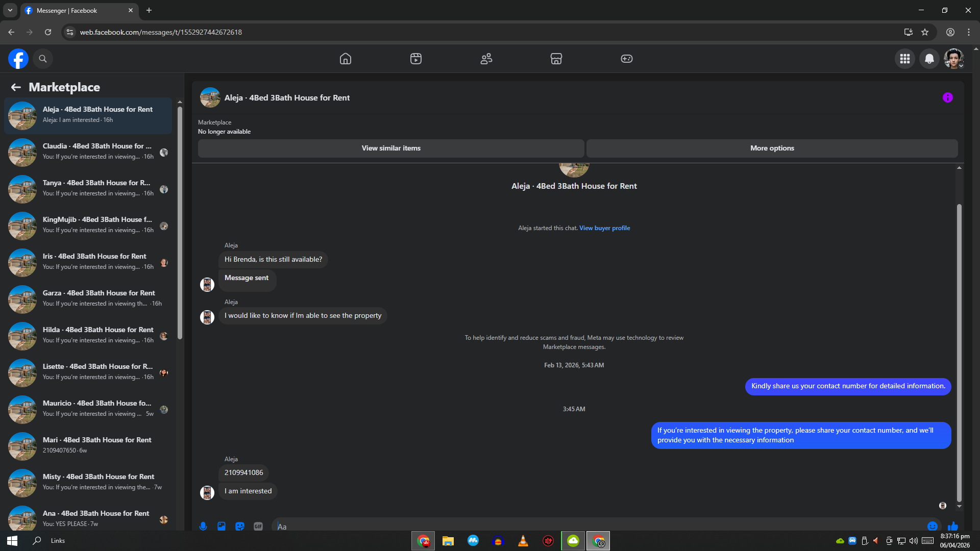Open Mari's conversation with phone number
Image resolution: width=980 pixels, height=551 pixels.
[x=88, y=446]
